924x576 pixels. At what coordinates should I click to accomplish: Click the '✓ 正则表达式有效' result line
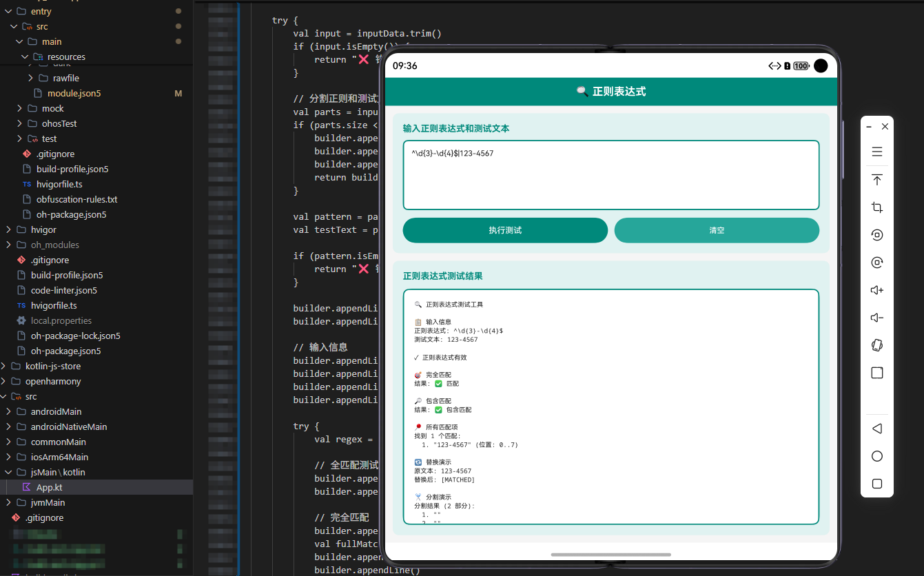coord(441,358)
